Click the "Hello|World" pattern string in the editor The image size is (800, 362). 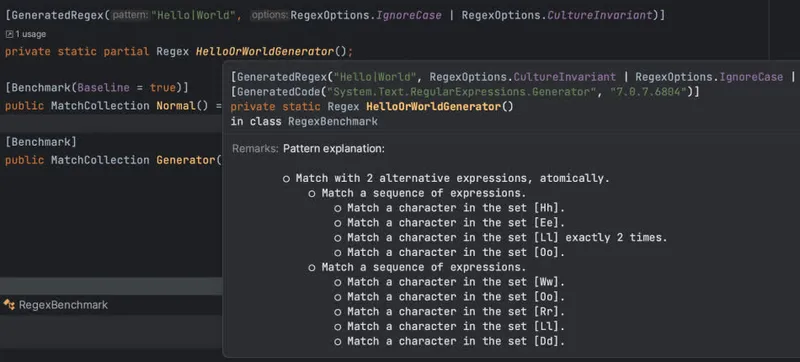193,15
